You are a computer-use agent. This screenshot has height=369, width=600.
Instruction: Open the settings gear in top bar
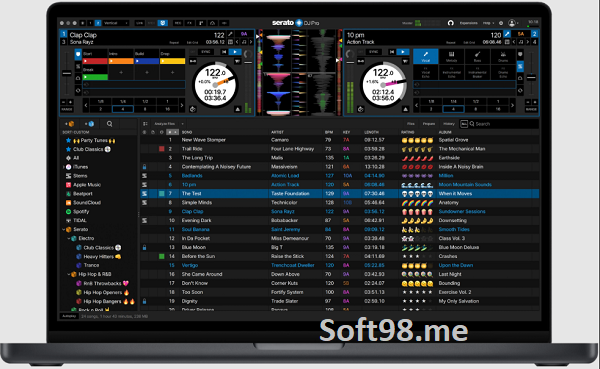tap(501, 23)
